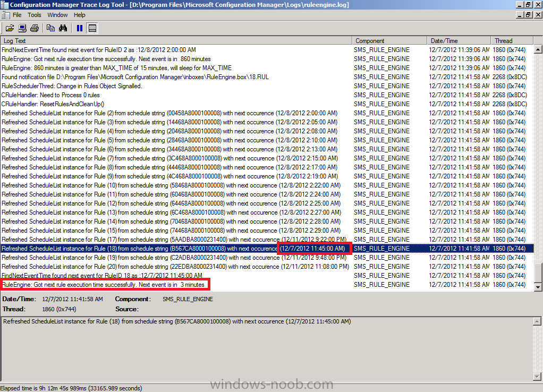543x392 pixels.
Task: Toggle the Show details pane toolbar button
Action: [92, 28]
